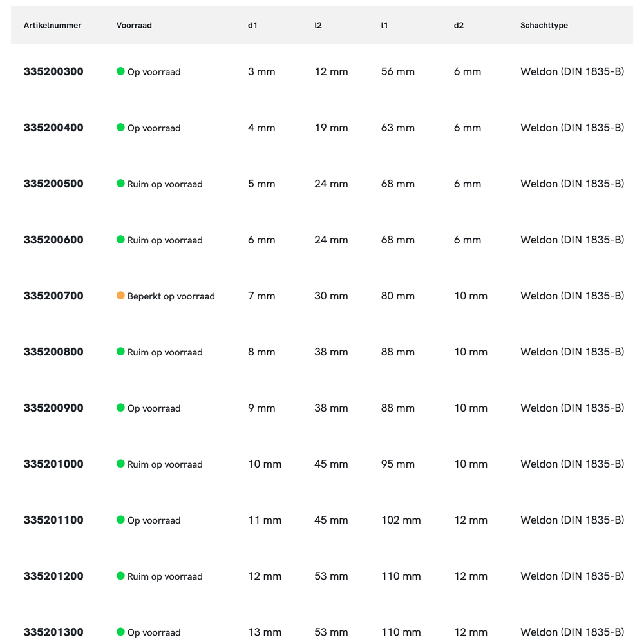Open article number 335200300
This screenshot has width=644, height=644.
53,71
